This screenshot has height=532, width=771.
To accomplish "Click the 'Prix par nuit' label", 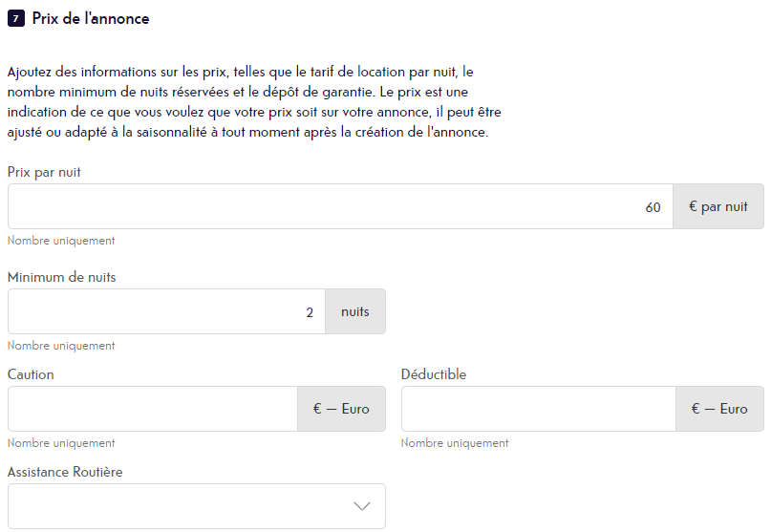I will pos(44,172).
